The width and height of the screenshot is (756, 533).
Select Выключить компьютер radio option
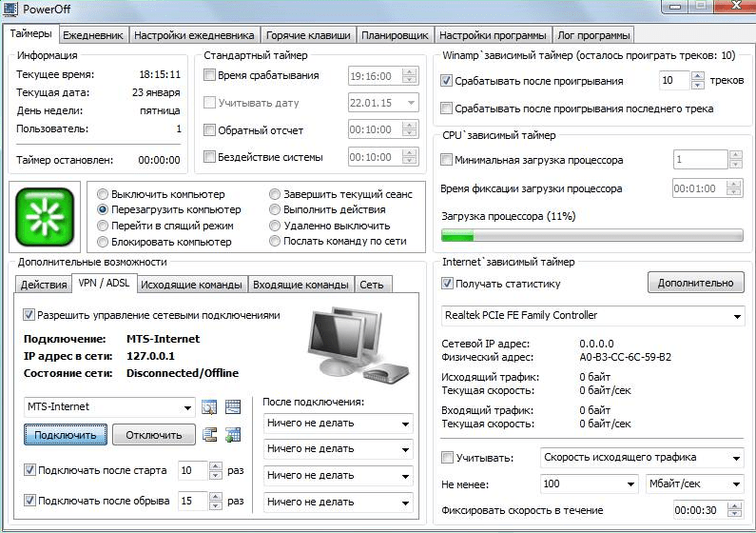point(104,194)
